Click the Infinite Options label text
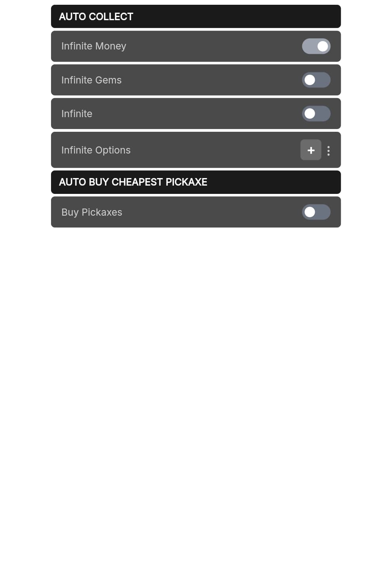 (96, 150)
